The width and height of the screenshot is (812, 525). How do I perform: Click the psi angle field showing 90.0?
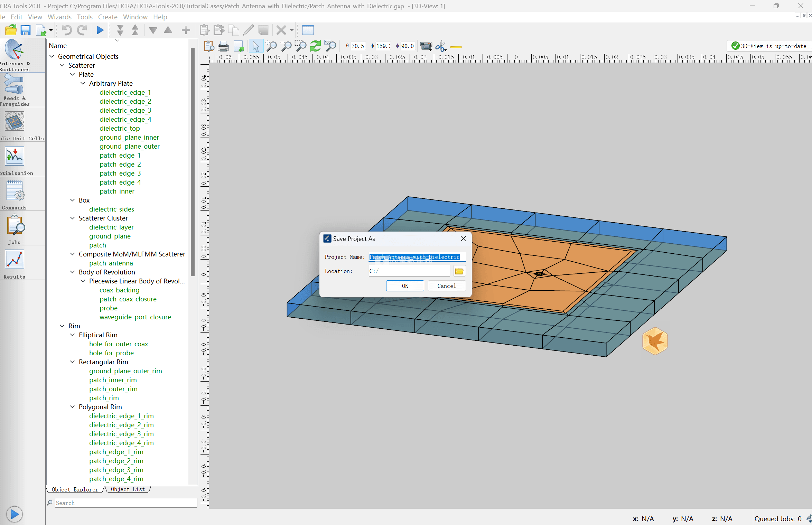pyautogui.click(x=408, y=46)
